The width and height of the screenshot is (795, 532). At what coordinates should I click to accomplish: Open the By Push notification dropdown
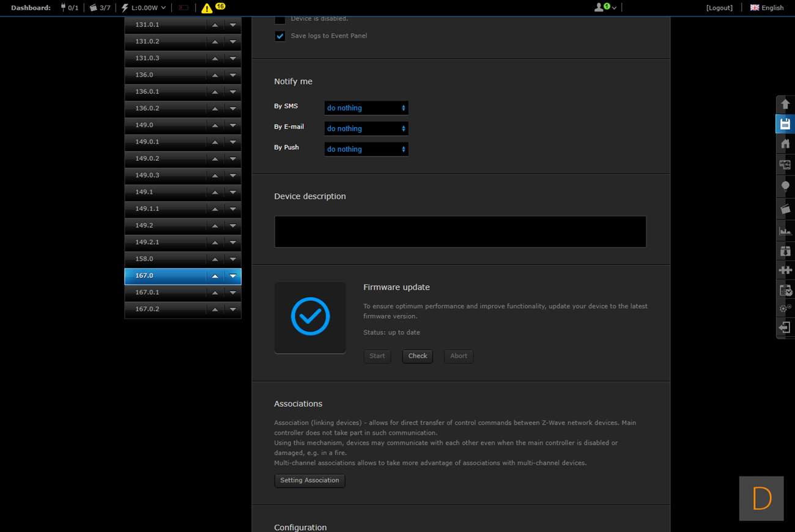click(366, 149)
